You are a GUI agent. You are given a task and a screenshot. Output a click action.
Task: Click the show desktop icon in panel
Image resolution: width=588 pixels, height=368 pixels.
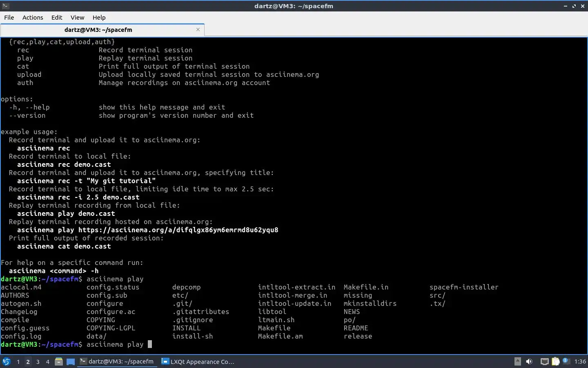click(x=71, y=361)
